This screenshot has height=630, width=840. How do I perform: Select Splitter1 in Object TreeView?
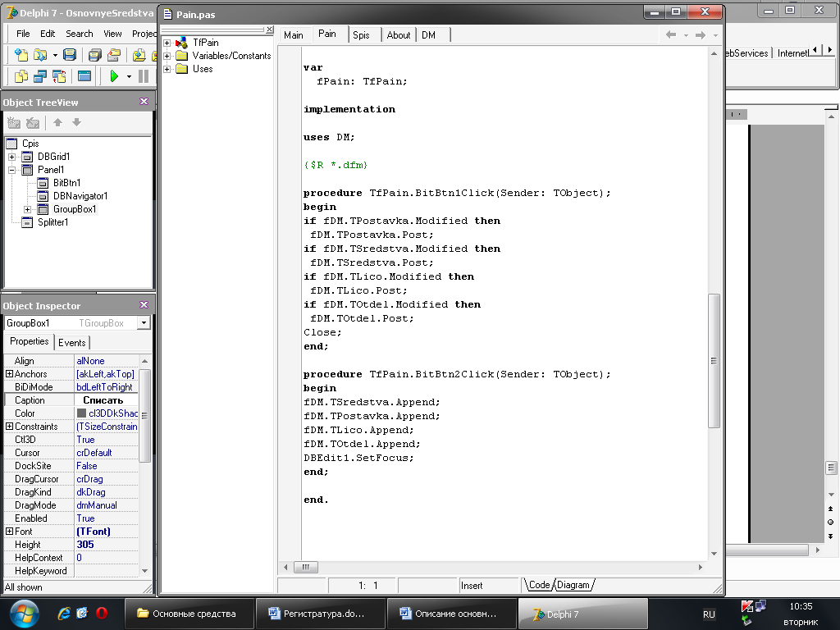click(x=52, y=222)
